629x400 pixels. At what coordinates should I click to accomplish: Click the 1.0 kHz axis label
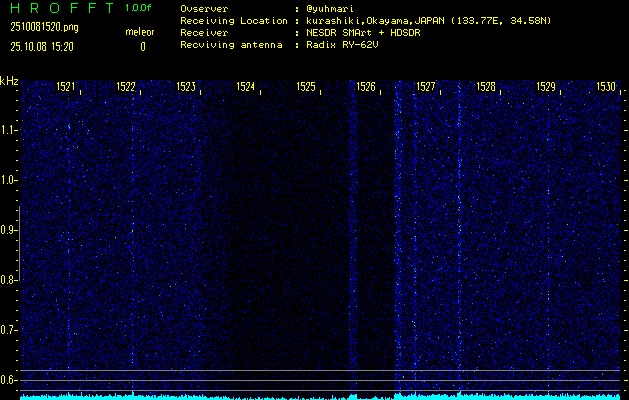pyautogui.click(x=8, y=180)
